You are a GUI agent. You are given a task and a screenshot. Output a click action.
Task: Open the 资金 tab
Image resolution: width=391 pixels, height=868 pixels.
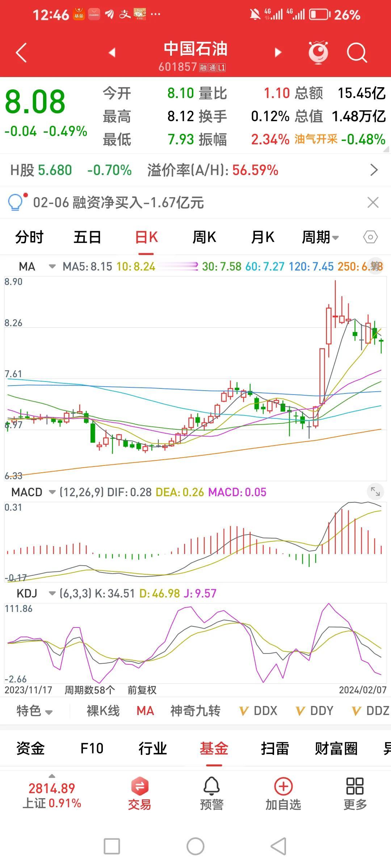pyautogui.click(x=30, y=748)
